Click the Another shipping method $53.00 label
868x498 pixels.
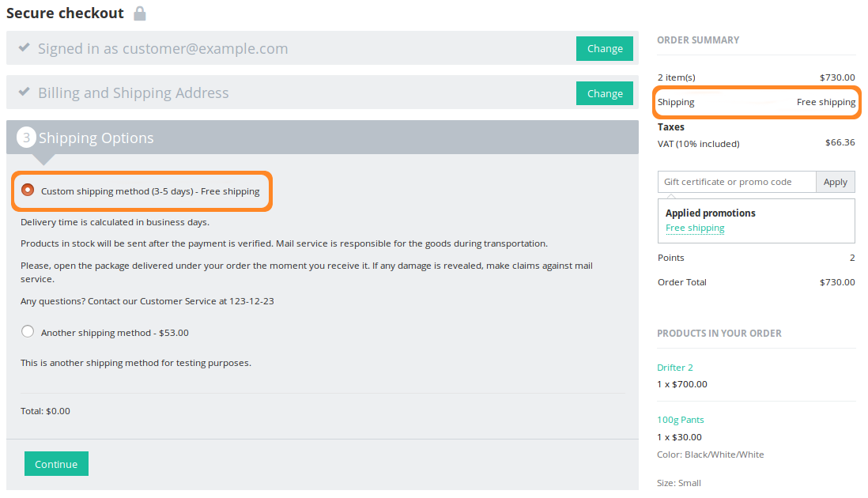(115, 333)
